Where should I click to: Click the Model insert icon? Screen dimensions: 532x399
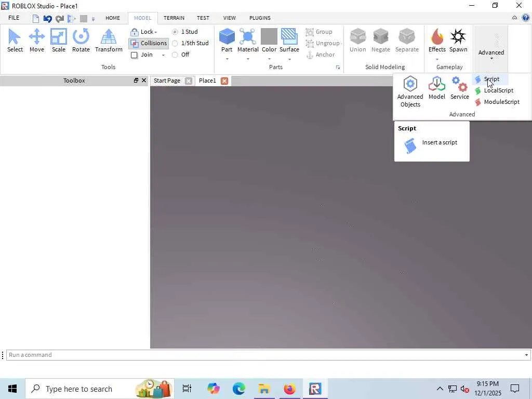coord(436,88)
